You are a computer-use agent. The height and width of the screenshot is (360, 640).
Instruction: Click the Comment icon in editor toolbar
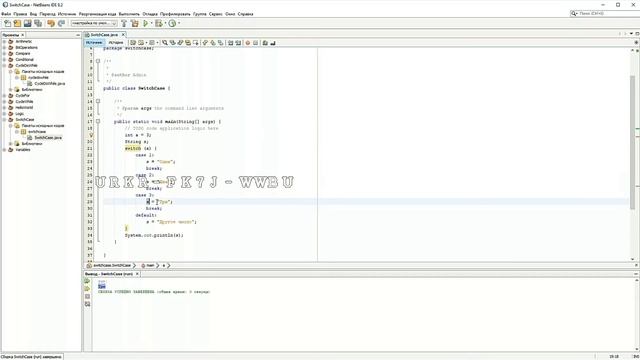click(x=265, y=42)
